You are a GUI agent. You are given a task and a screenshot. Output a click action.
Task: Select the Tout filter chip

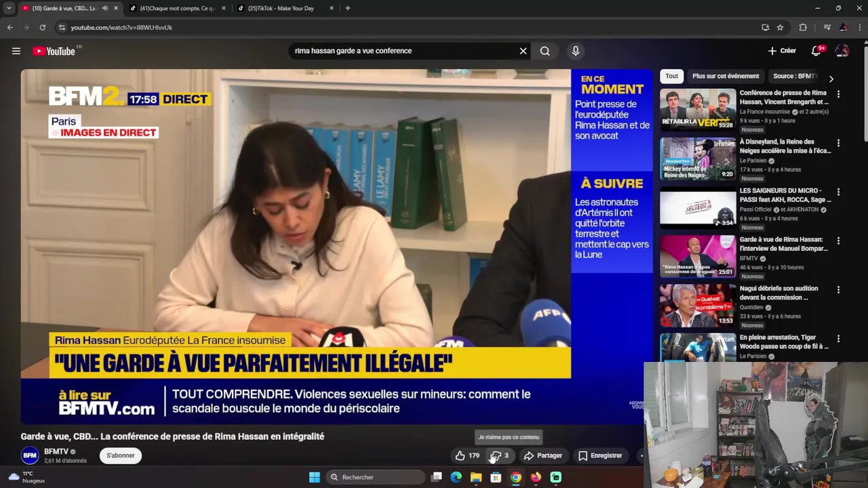pyautogui.click(x=671, y=76)
